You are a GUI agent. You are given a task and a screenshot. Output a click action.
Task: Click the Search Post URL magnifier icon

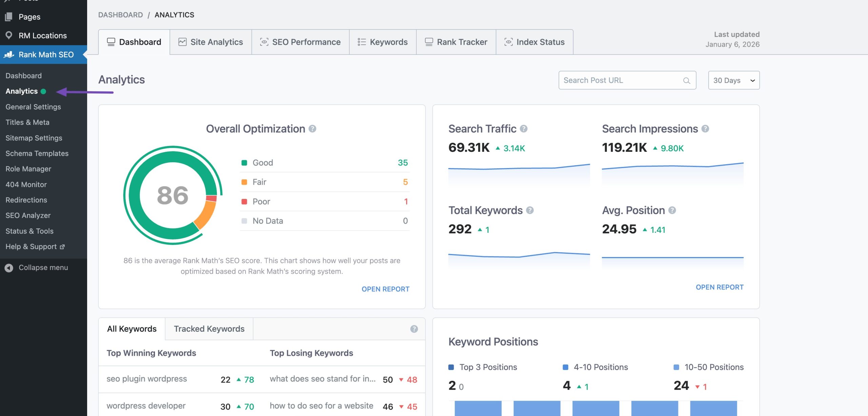(687, 80)
